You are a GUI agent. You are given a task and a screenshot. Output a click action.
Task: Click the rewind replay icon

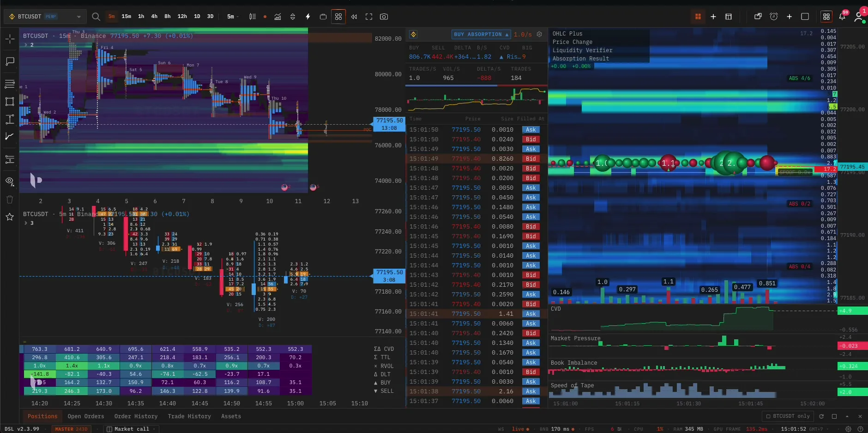click(x=354, y=17)
